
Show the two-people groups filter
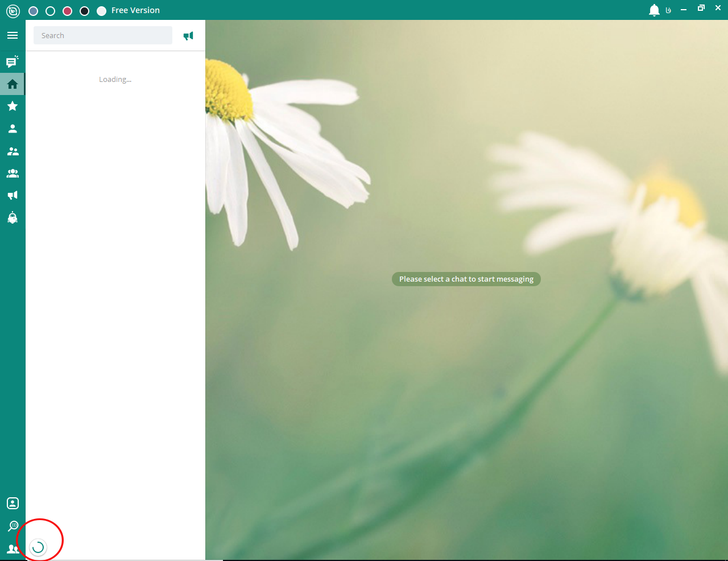(x=13, y=151)
